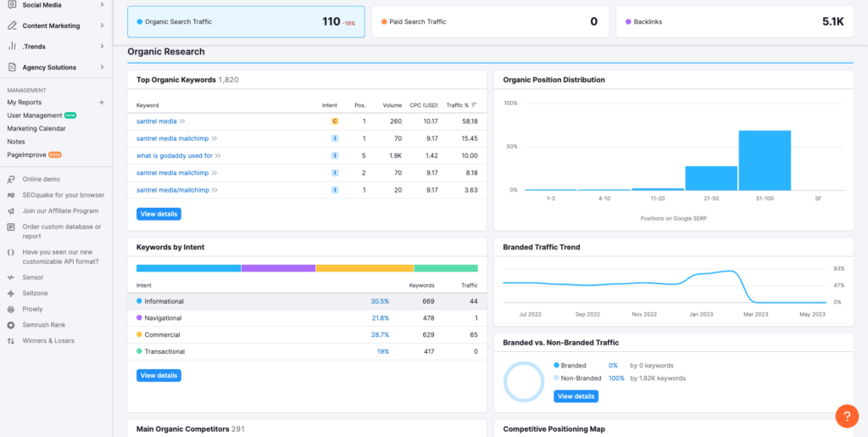The image size is (868, 437).
Task: Click the Sellzone icon in sidebar
Action: point(11,293)
